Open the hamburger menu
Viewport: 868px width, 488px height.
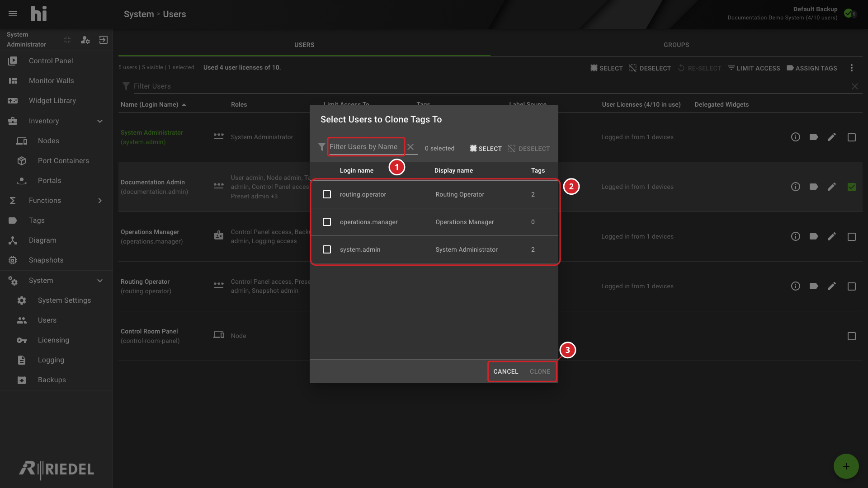click(13, 14)
